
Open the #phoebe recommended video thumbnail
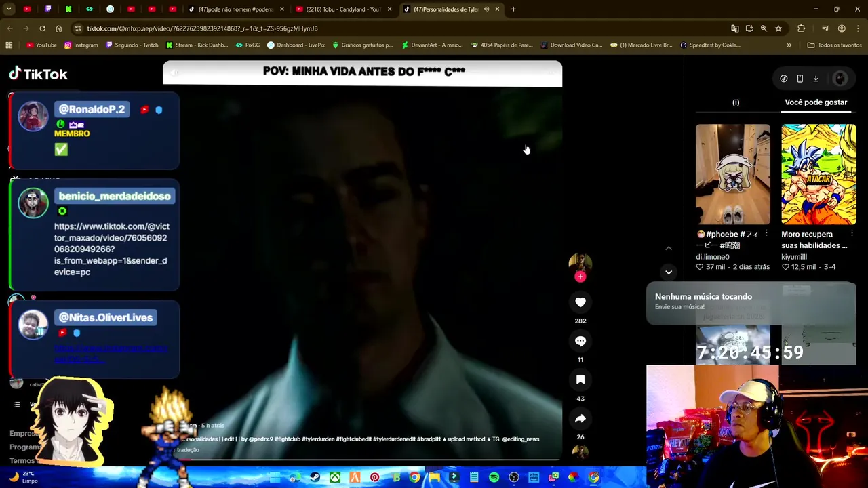[x=732, y=174]
